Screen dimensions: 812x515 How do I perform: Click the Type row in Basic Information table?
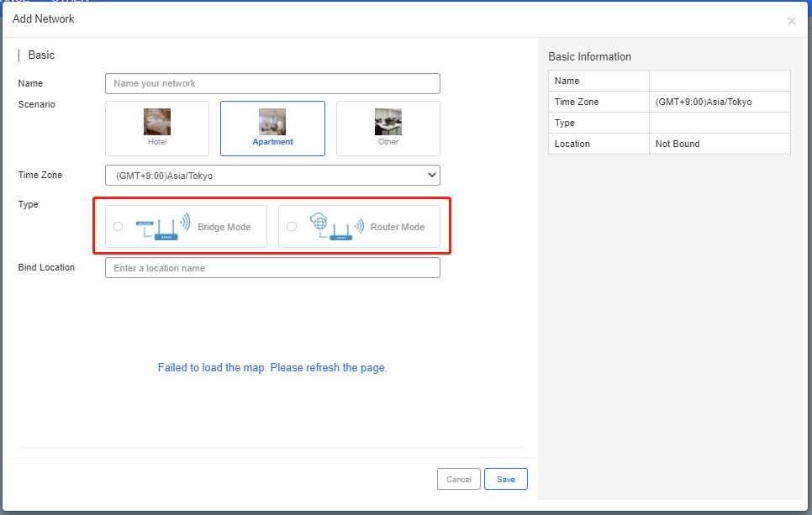669,123
